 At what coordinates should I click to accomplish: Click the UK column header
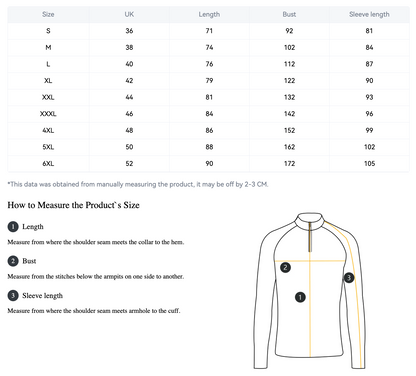pos(129,14)
